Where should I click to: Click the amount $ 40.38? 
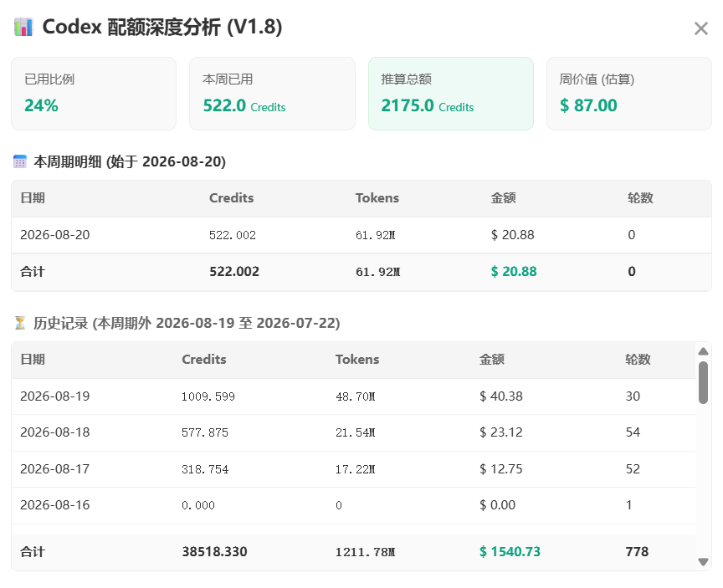point(501,396)
